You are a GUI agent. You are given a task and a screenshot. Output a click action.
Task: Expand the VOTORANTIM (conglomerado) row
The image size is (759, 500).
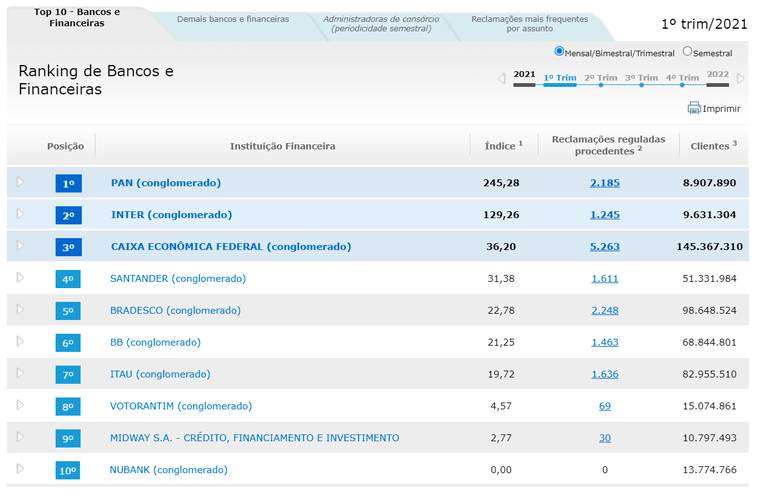[x=20, y=405]
